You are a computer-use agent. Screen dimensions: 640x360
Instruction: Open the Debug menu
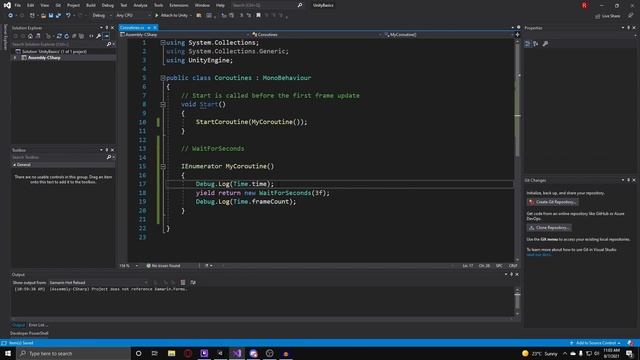[x=108, y=5]
